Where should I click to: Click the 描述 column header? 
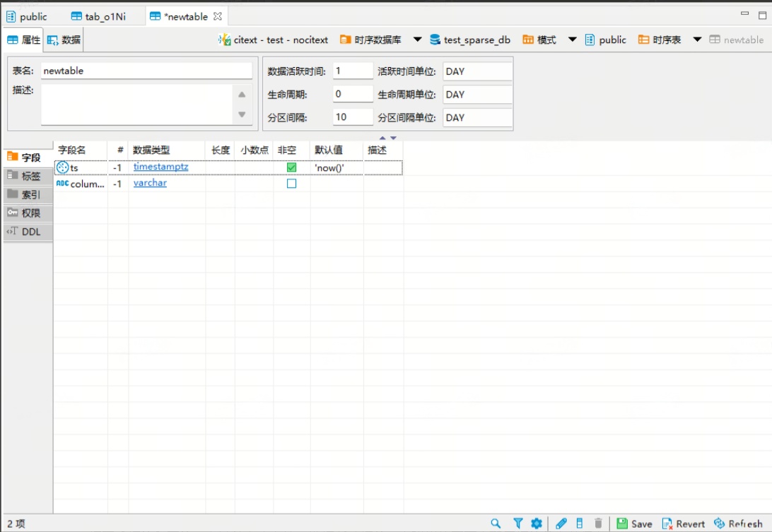[383, 150]
